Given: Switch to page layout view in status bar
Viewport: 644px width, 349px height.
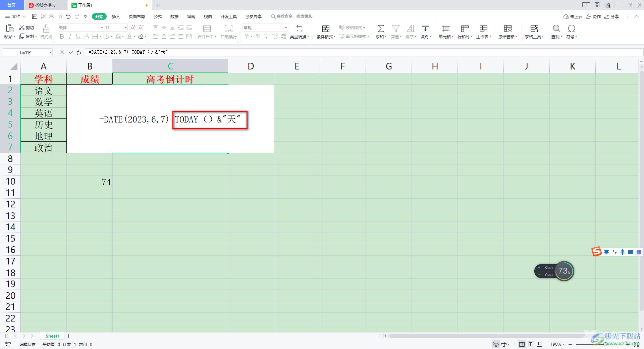Looking at the screenshot, I should (x=531, y=344).
